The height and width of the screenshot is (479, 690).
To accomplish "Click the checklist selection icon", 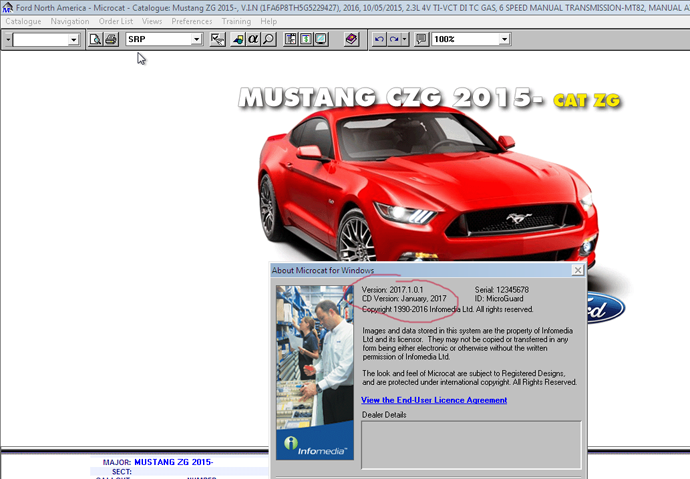I will 217,39.
